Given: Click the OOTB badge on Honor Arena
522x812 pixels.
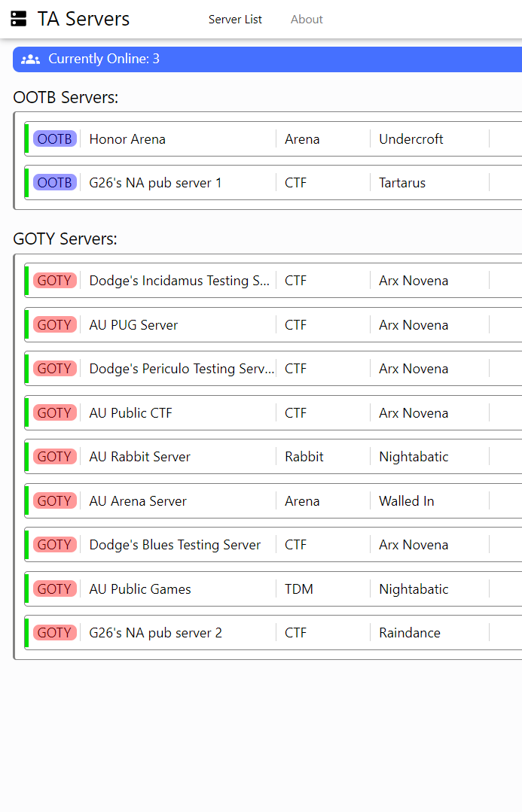Looking at the screenshot, I should (55, 139).
